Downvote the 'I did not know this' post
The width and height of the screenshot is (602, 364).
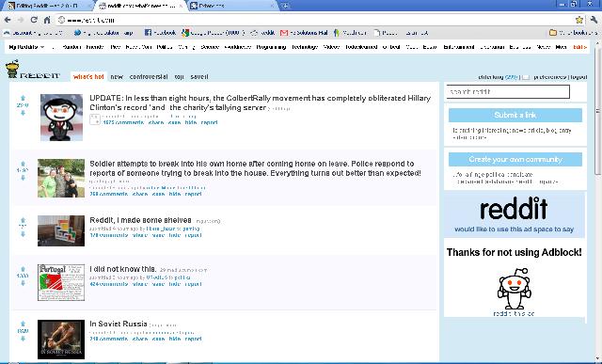23,283
